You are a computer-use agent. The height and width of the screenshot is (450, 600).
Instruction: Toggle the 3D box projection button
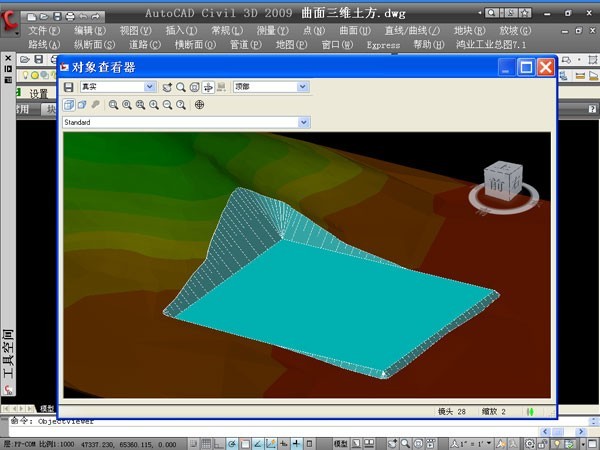pos(69,105)
